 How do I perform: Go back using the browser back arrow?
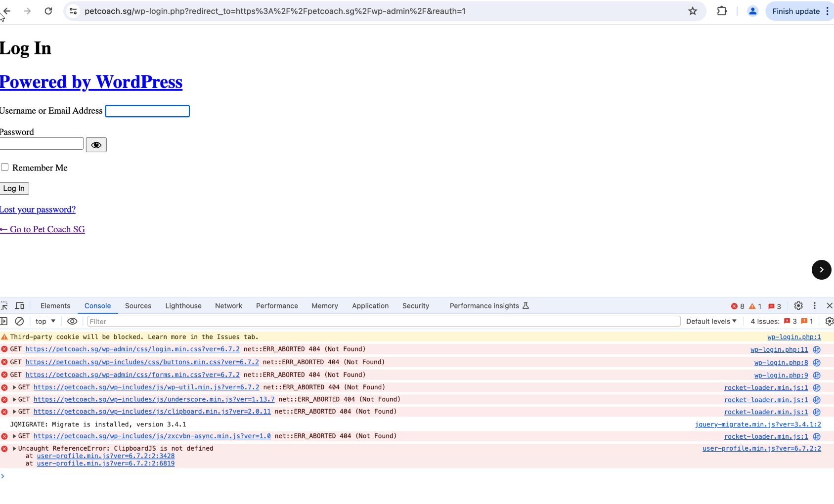pyautogui.click(x=6, y=11)
